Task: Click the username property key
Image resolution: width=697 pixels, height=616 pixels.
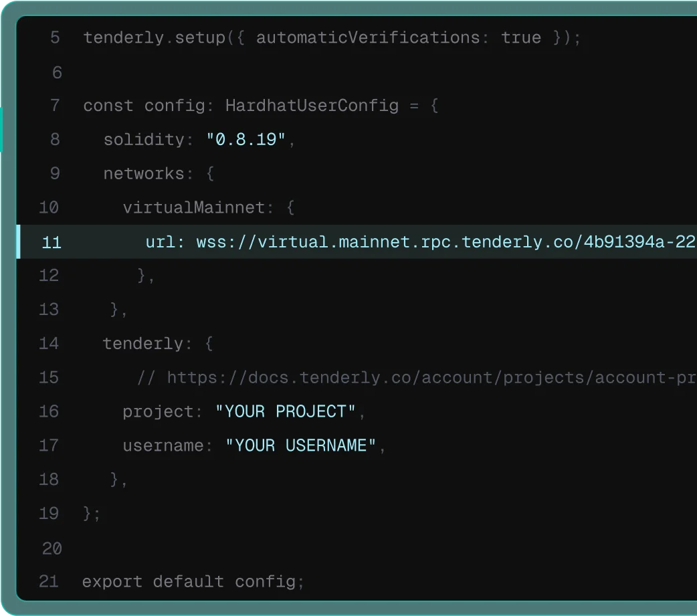Action: [163, 446]
